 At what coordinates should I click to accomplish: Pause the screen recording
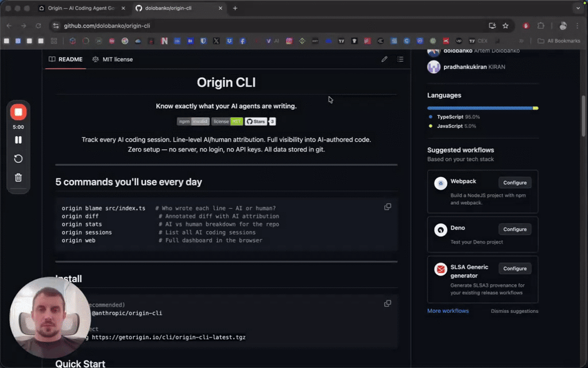point(18,140)
